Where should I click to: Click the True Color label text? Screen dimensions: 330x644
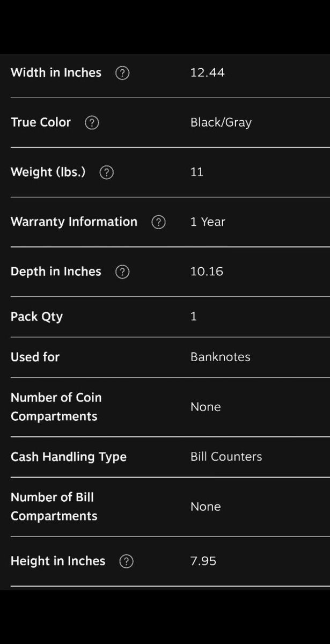40,122
